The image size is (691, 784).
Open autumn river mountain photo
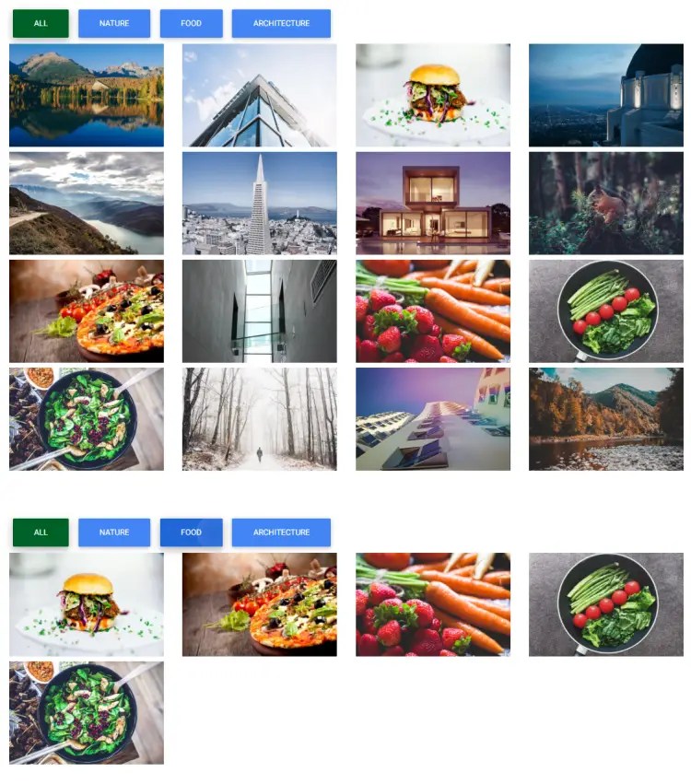tap(606, 419)
